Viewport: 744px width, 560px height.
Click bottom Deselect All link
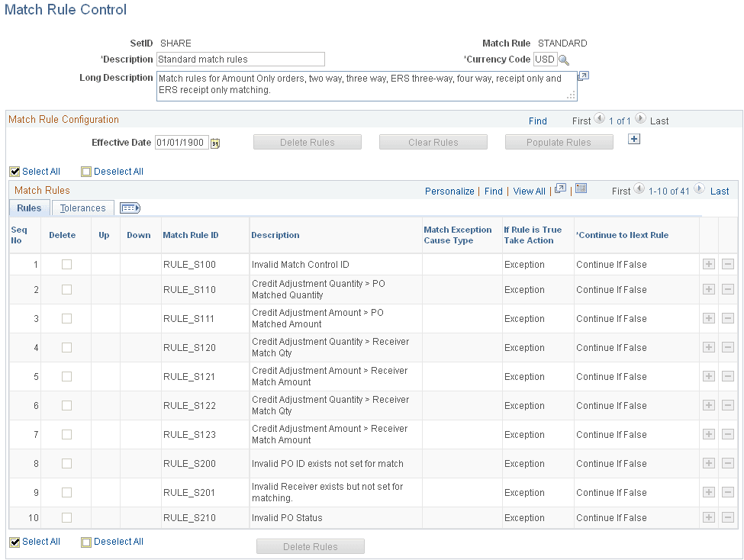point(118,542)
